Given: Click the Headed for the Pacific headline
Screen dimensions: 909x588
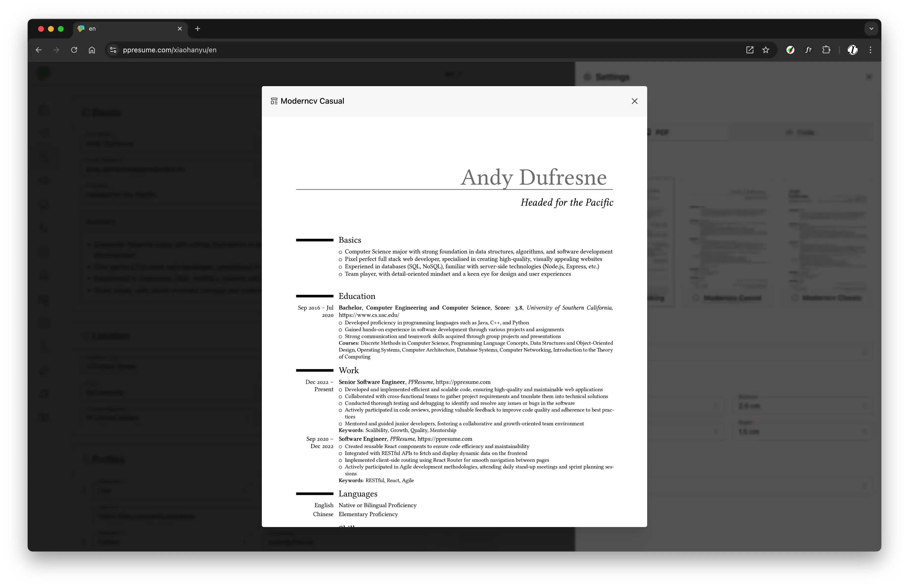Looking at the screenshot, I should 567,203.
